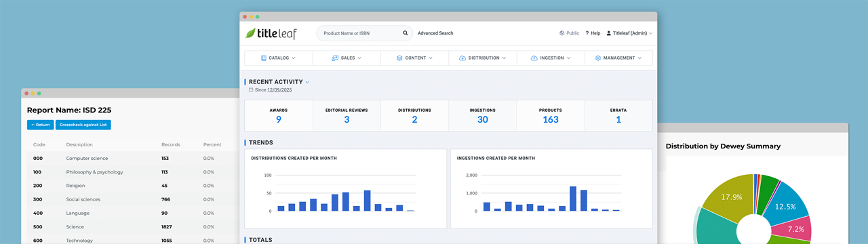Click Return button in report window
This screenshot has height=244, width=868.
[40, 125]
